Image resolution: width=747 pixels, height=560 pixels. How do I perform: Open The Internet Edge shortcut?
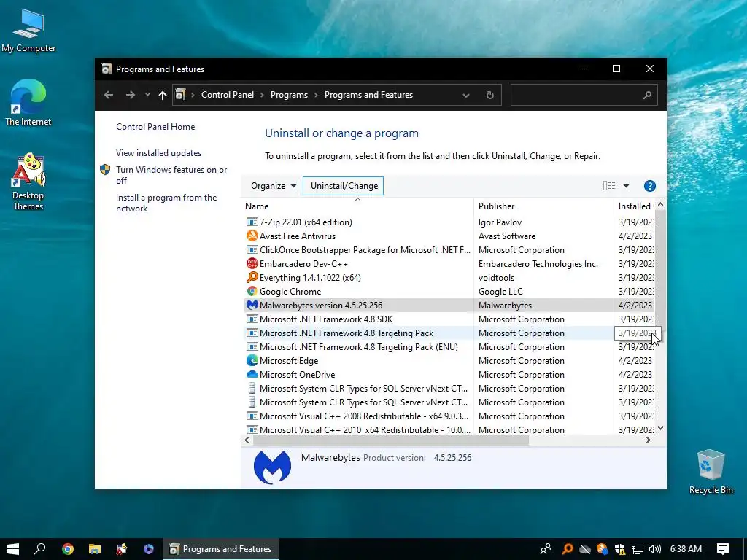(x=28, y=102)
